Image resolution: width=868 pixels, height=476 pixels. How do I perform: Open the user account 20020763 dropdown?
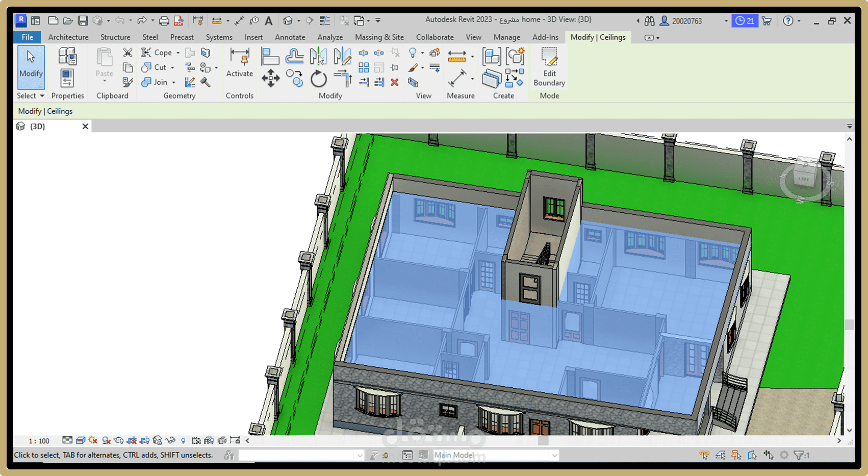pos(726,21)
